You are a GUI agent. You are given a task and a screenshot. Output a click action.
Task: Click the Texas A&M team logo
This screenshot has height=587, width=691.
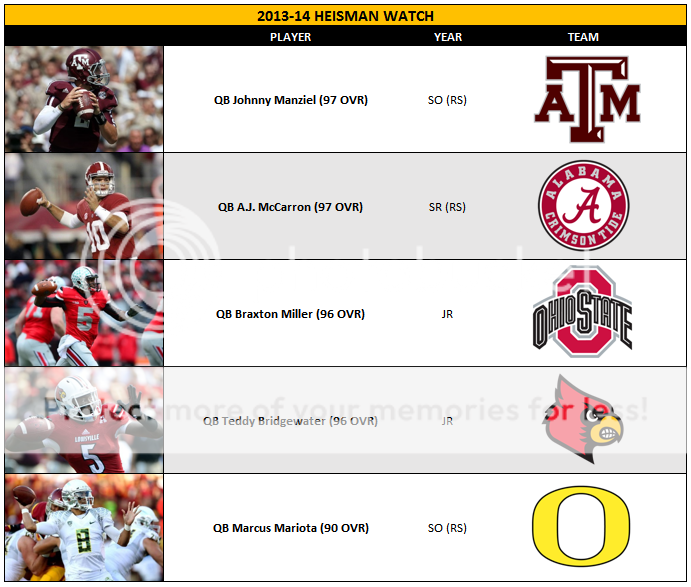pos(584,100)
